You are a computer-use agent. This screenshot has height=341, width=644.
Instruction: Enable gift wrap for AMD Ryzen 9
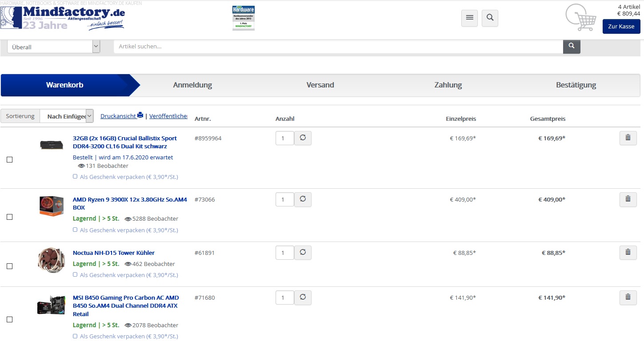coord(75,230)
